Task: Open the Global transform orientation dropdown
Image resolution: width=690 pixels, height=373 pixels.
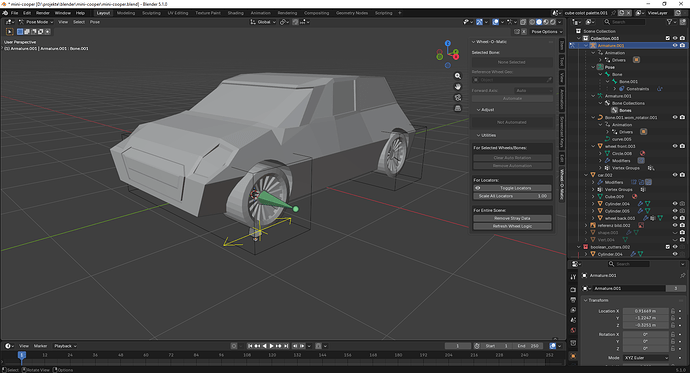Action: (x=263, y=22)
